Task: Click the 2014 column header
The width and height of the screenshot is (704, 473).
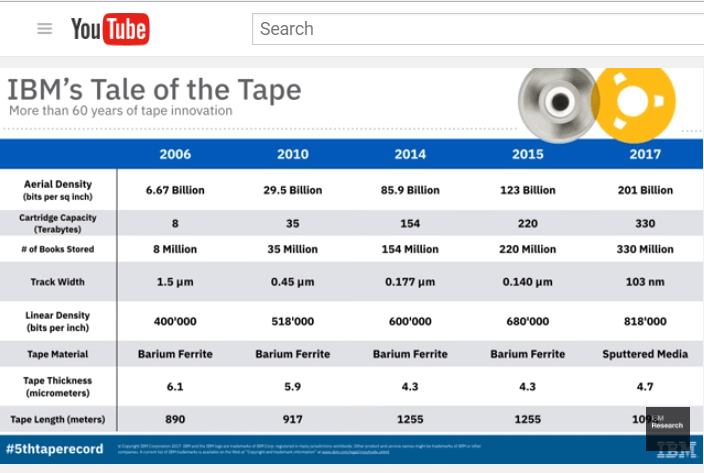Action: coord(410,154)
